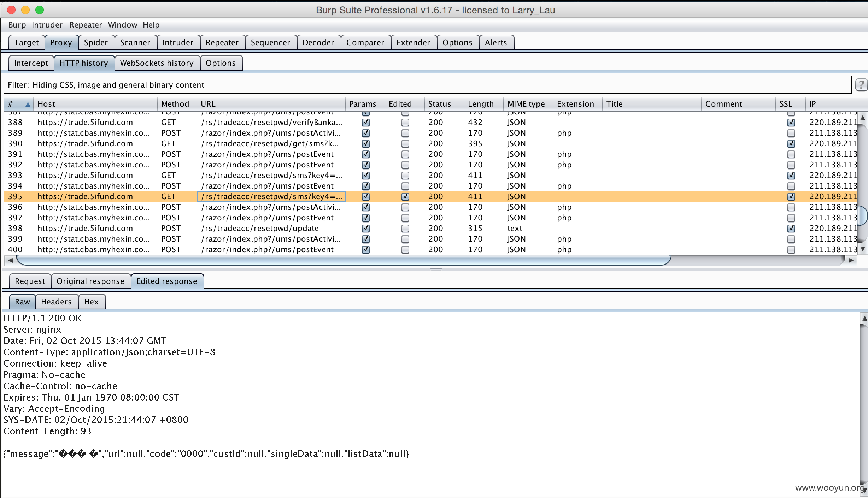Toggle SSL checkbox for row 390
This screenshot has height=498, width=868.
click(791, 144)
